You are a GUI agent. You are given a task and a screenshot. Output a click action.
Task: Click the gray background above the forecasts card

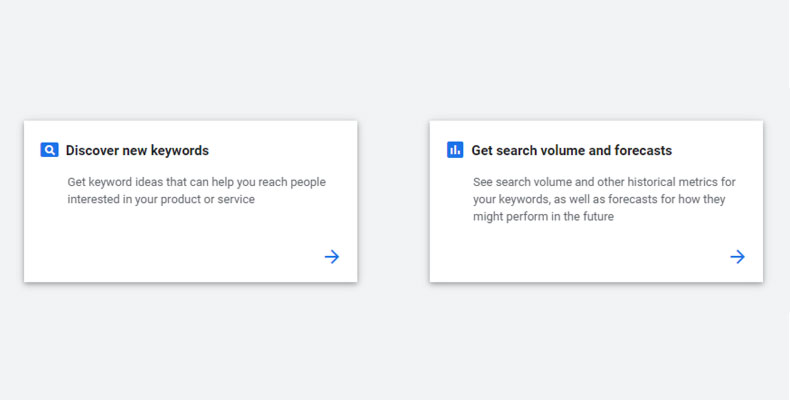pos(596,70)
